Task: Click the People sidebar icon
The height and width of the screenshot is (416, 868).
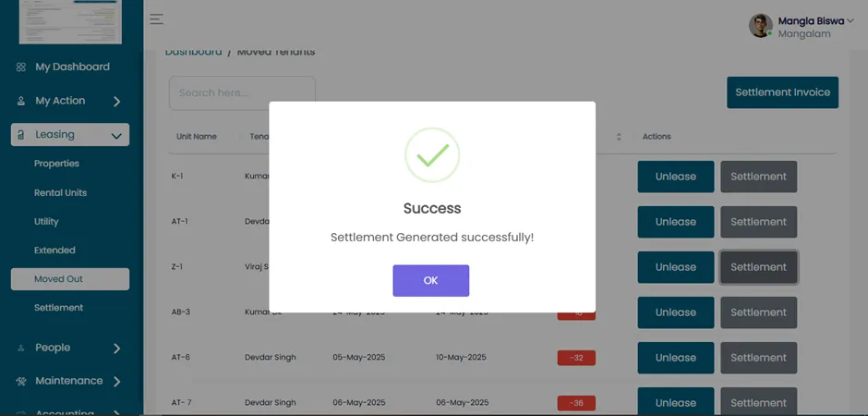Action: tap(21, 348)
